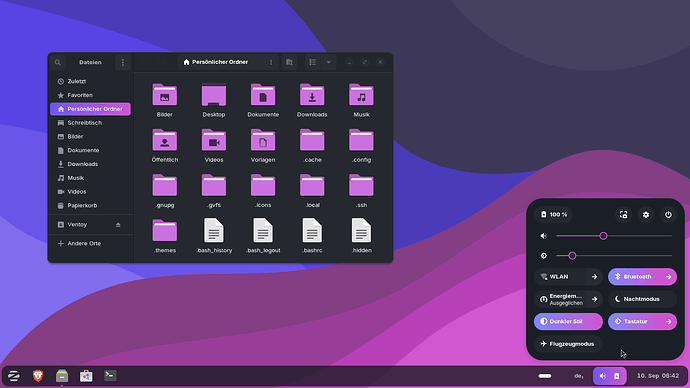The image size is (690, 388).
Task: Open Downloads in the sidebar
Action: pyautogui.click(x=90, y=164)
